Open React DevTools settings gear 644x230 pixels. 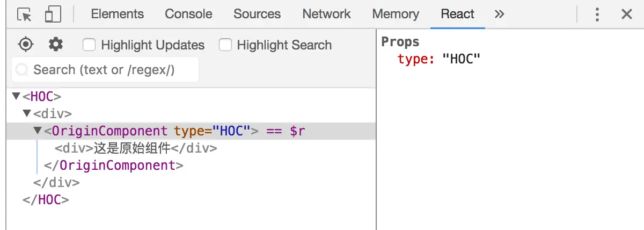point(56,45)
